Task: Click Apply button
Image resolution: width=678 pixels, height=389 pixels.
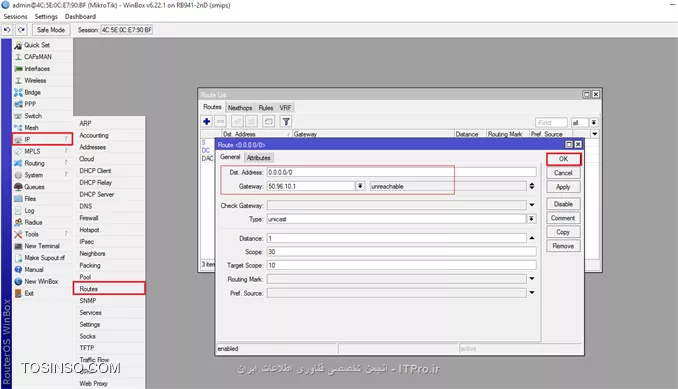Action: click(x=563, y=187)
